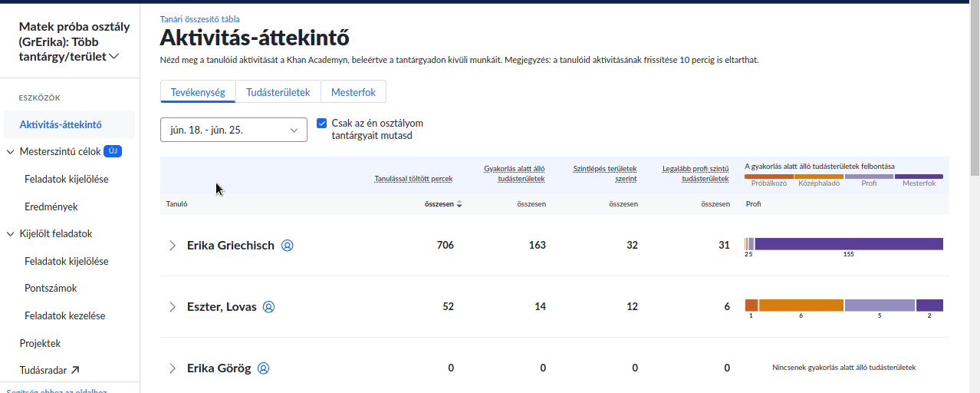The height and width of the screenshot is (393, 980).
Task: Open Feladatok kijelölése under Kijelölt feladatok
Action: (x=67, y=261)
